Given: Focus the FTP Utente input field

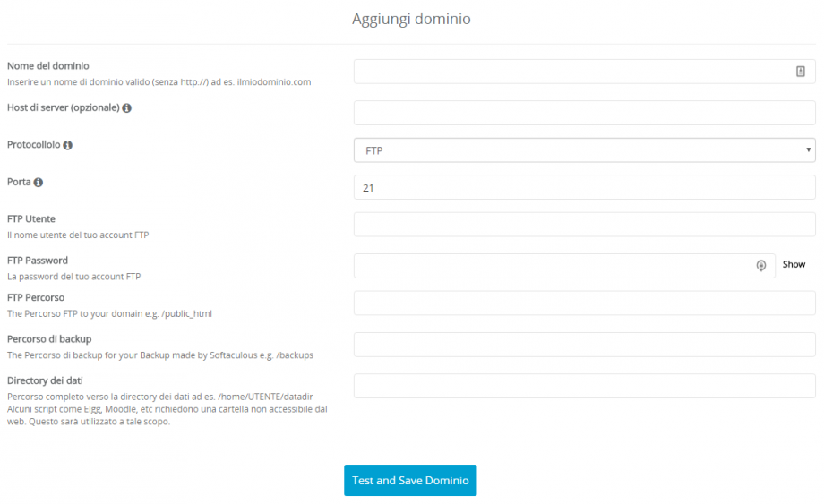Looking at the screenshot, I should (x=584, y=225).
